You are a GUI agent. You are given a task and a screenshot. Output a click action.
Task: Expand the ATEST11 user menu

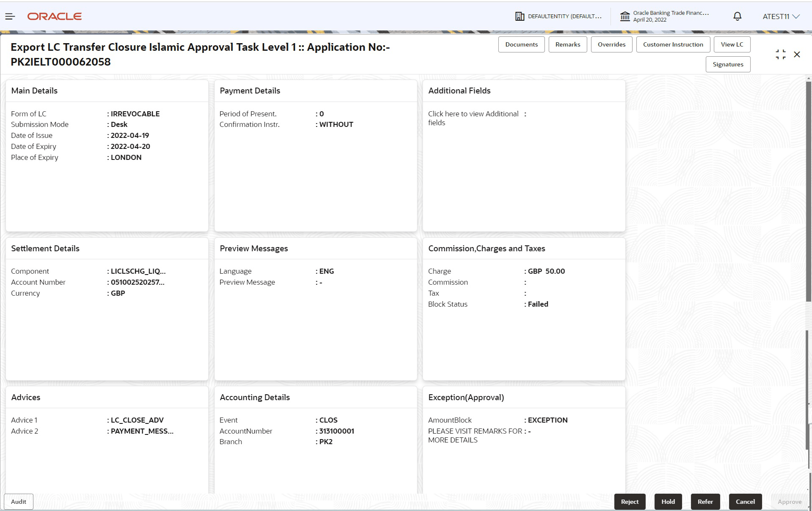pos(780,16)
